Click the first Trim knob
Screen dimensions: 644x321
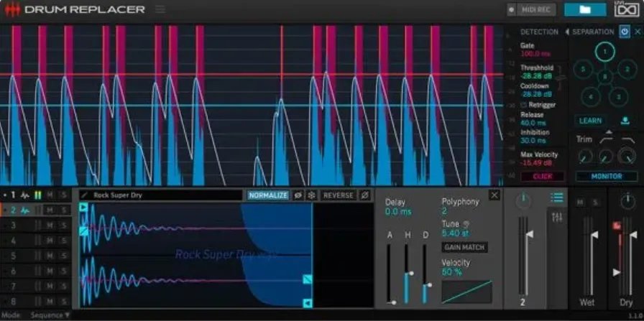585,157
